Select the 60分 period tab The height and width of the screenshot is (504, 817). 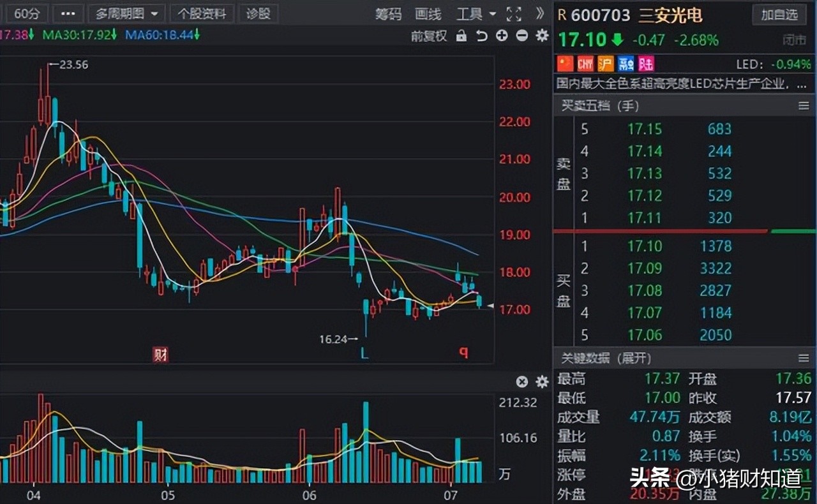click(26, 13)
